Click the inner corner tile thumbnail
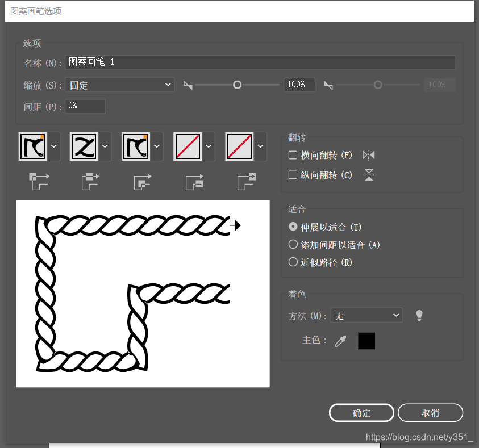 136,146
